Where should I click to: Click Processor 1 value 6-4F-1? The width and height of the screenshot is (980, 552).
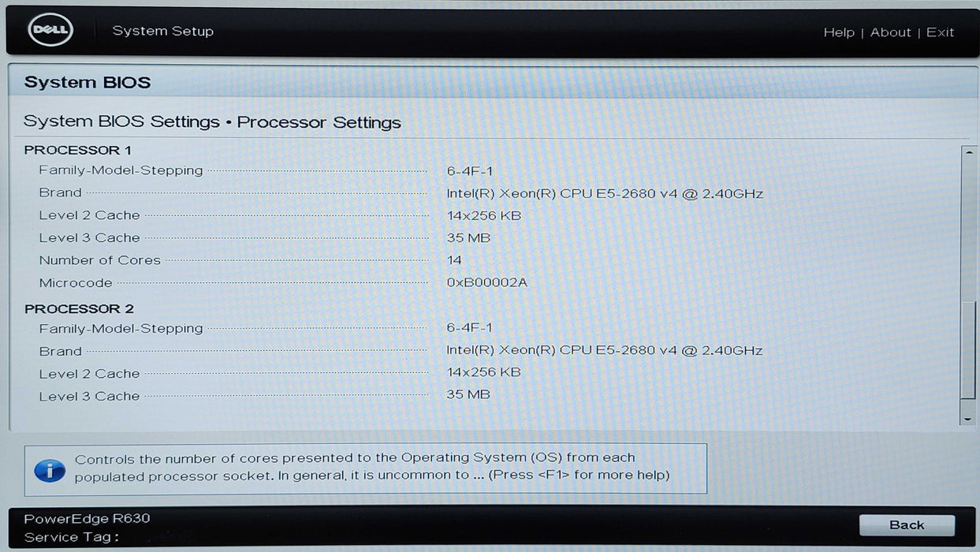tap(469, 171)
